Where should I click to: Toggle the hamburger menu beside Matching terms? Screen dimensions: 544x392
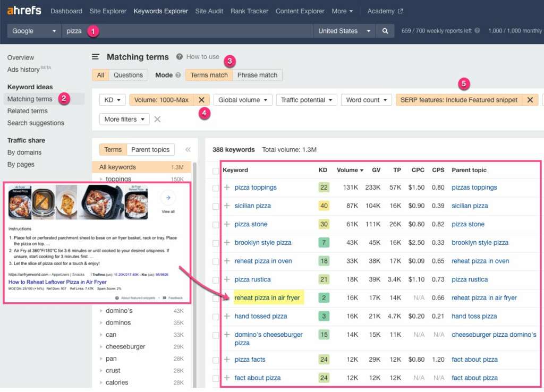point(96,56)
